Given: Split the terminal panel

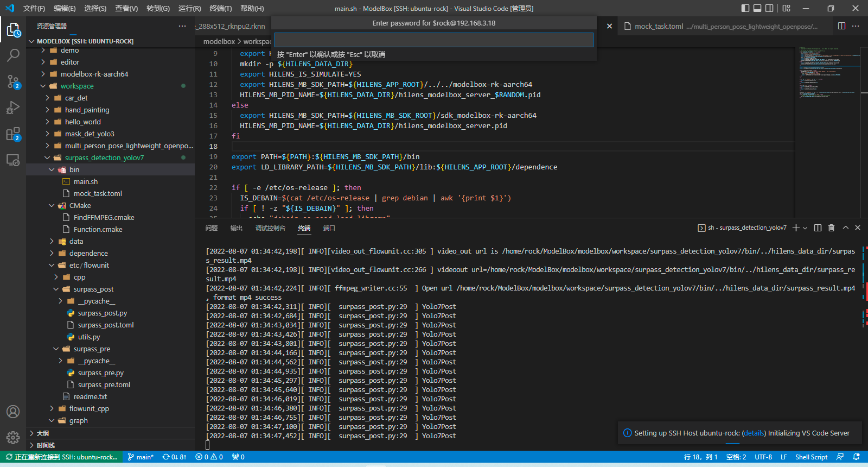Looking at the screenshot, I should (818, 228).
